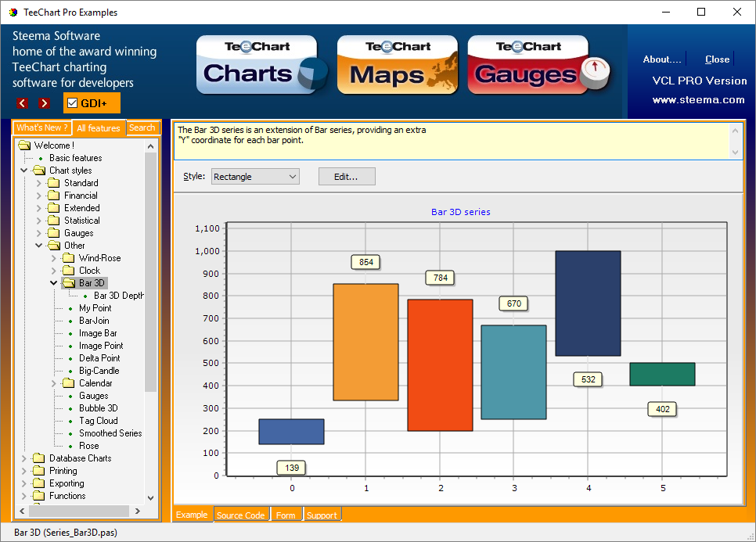756x542 pixels.
Task: Go to previous example with red back arrow
Action: click(22, 103)
